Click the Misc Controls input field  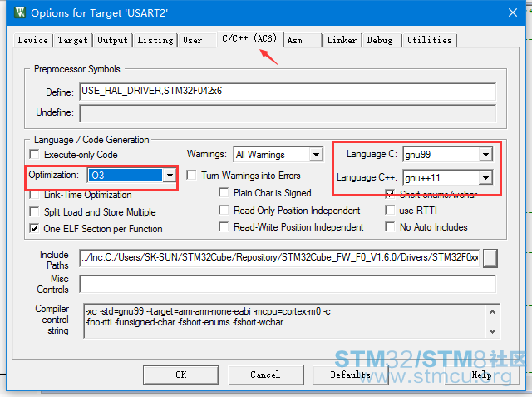(x=288, y=284)
